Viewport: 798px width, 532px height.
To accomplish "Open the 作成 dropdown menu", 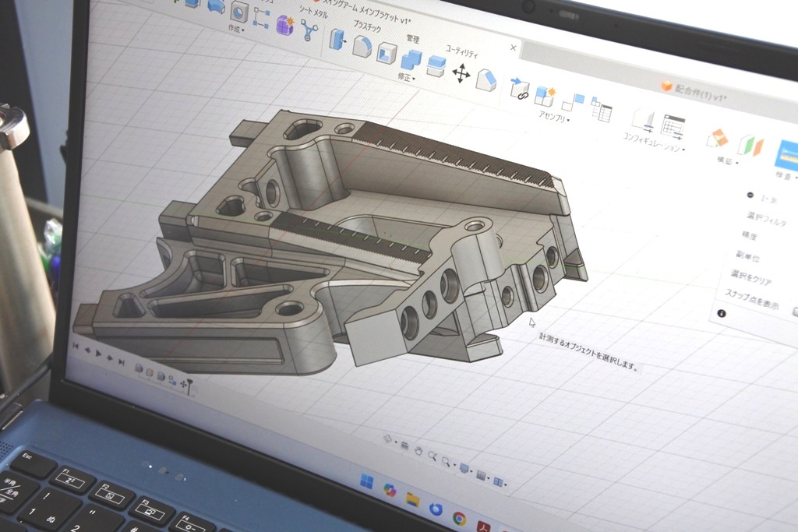I will [235, 29].
